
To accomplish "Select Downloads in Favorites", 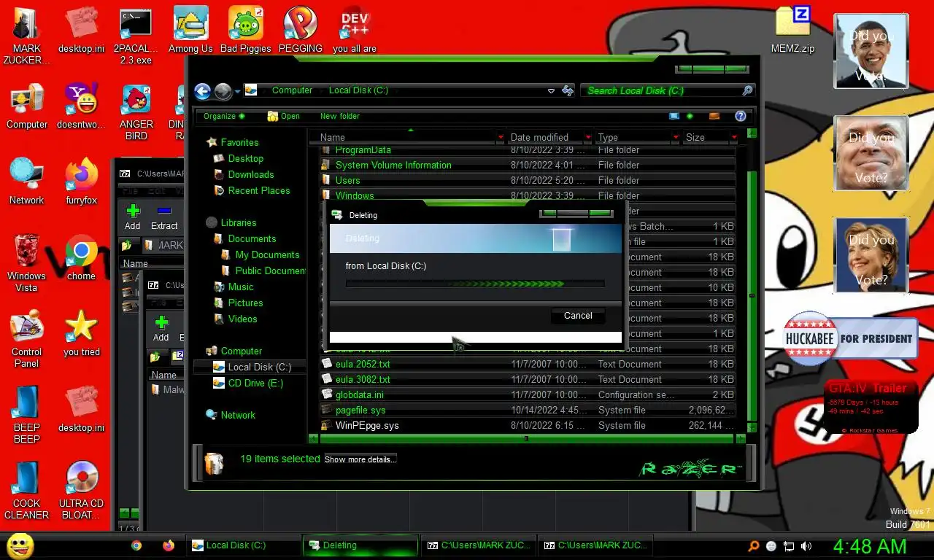I will click(250, 174).
